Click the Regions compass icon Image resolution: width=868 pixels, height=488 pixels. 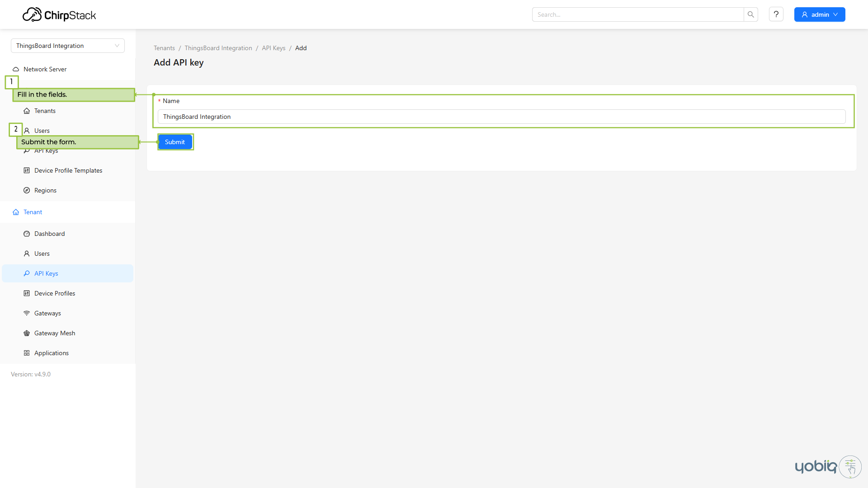27,191
